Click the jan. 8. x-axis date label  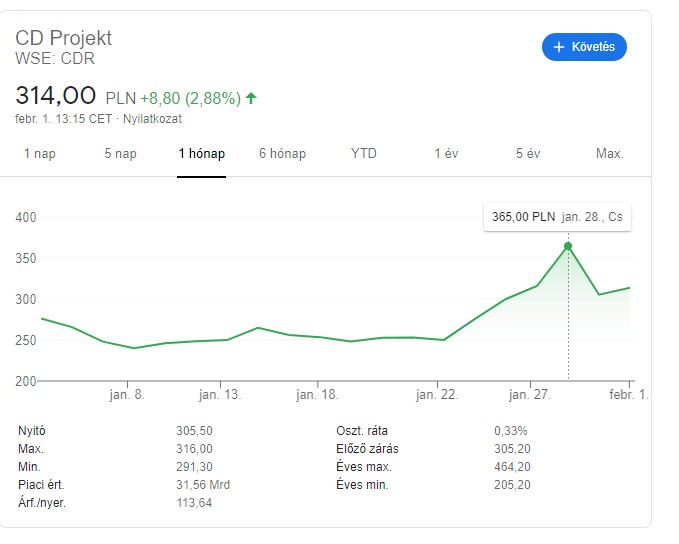127,395
